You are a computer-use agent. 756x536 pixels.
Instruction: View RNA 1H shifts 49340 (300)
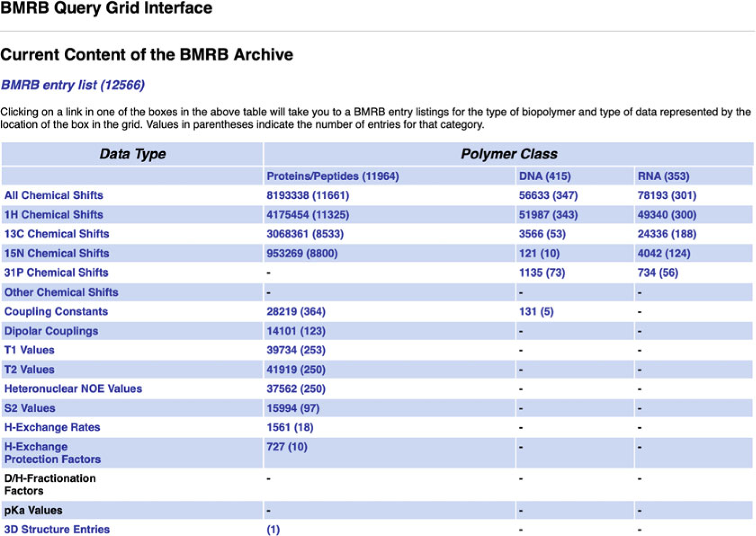point(667,215)
